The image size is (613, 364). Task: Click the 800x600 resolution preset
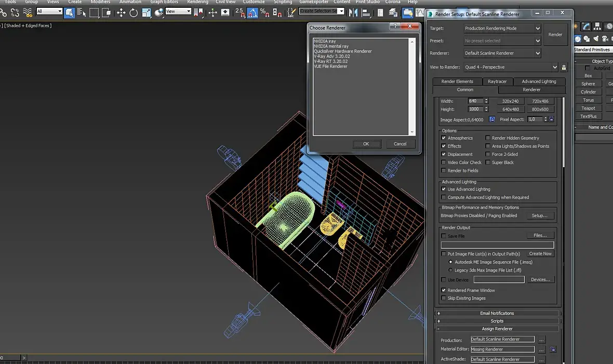click(540, 110)
